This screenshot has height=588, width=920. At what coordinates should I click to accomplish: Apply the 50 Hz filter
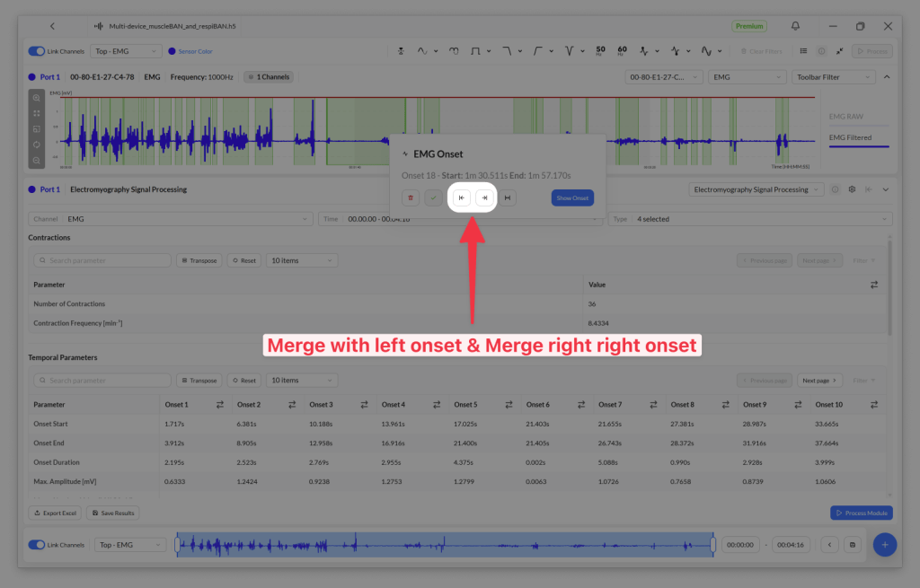pyautogui.click(x=600, y=51)
